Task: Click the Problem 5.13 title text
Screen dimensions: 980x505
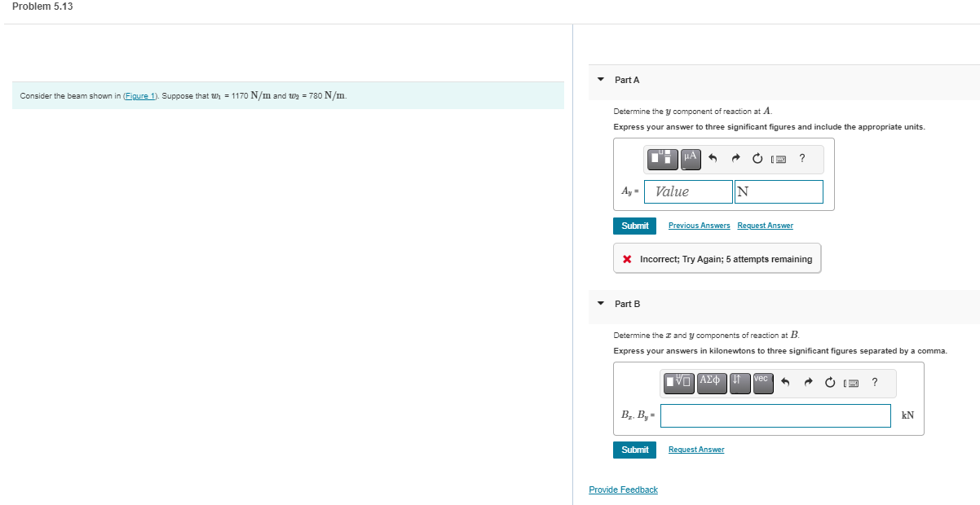Action: (x=42, y=7)
